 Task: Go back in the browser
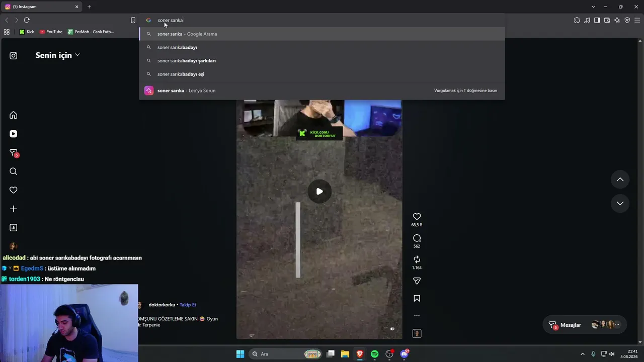point(7,20)
